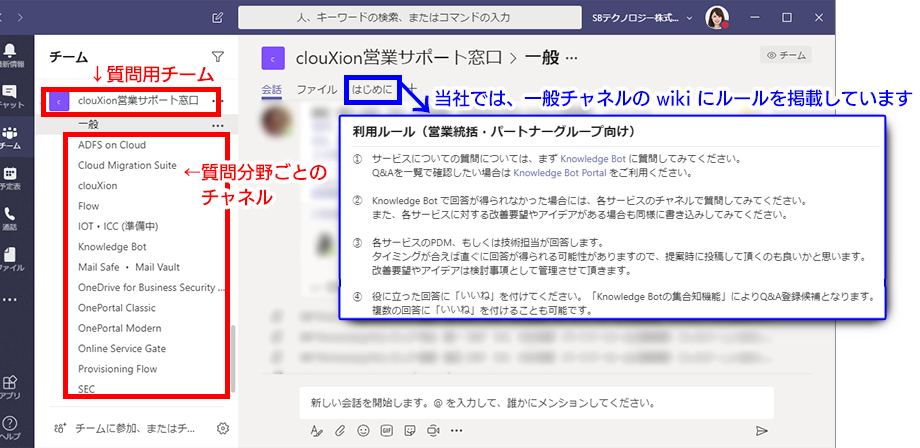The height and width of the screenshot is (448, 920).
Task: Open the more apps ellipsis in sidebar
Action: click(9, 300)
